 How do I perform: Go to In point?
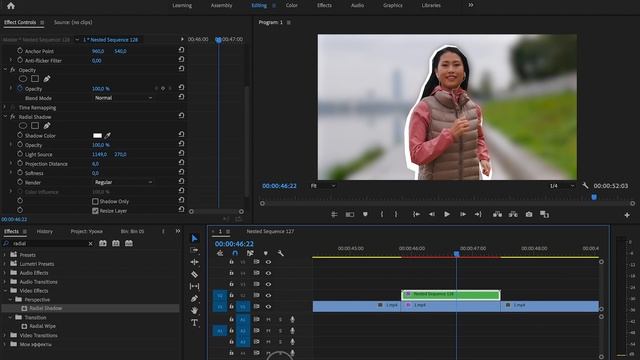point(416,214)
